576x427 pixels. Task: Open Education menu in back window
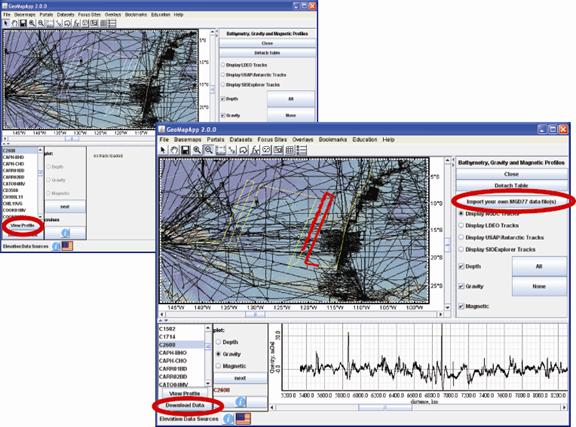(x=161, y=15)
